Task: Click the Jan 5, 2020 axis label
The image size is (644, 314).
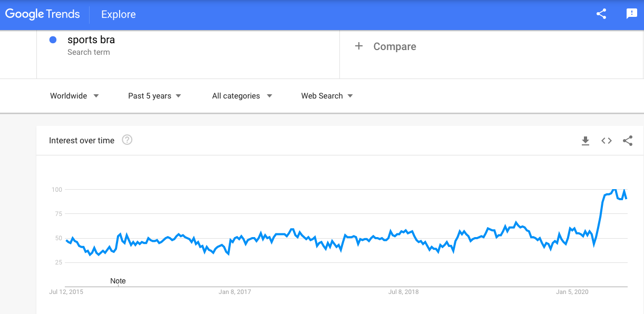Action: pyautogui.click(x=572, y=292)
